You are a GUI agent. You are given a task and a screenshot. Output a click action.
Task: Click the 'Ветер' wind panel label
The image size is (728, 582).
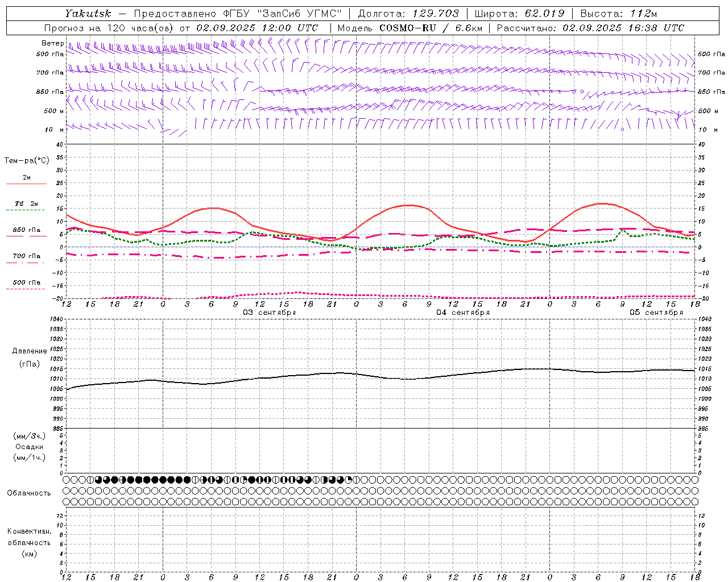[x=52, y=43]
